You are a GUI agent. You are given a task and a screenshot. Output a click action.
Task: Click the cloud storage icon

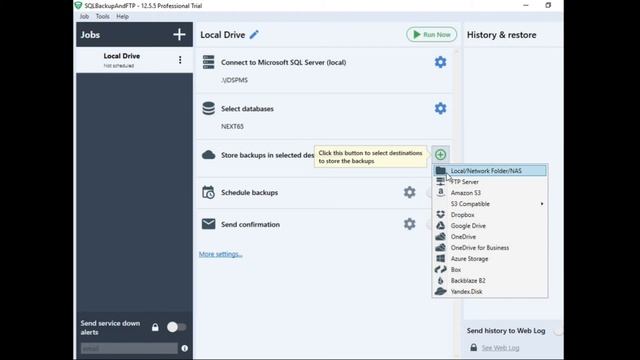[x=209, y=155]
